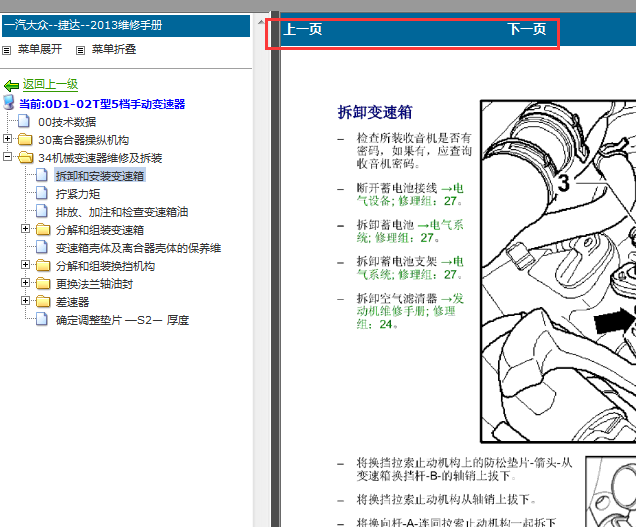Click the folder icon for 30离合器操纵机构
This screenshot has height=527, width=636.
pos(25,139)
